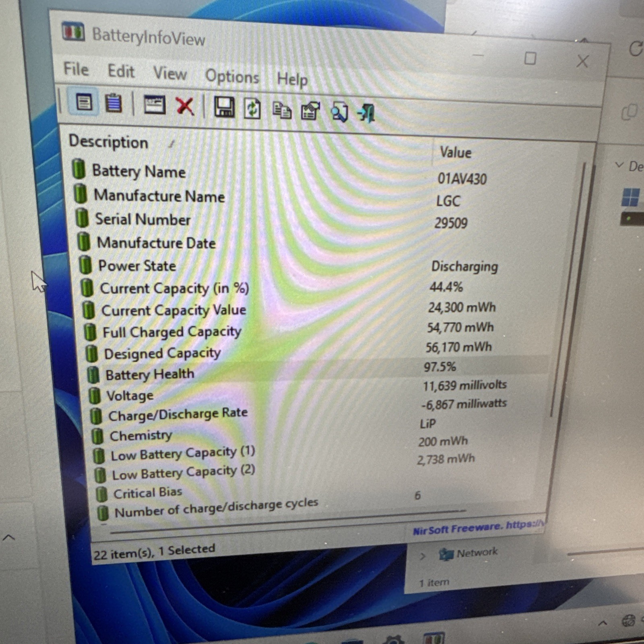
Task: Click the '24,300 mWh' value
Action: click(461, 308)
